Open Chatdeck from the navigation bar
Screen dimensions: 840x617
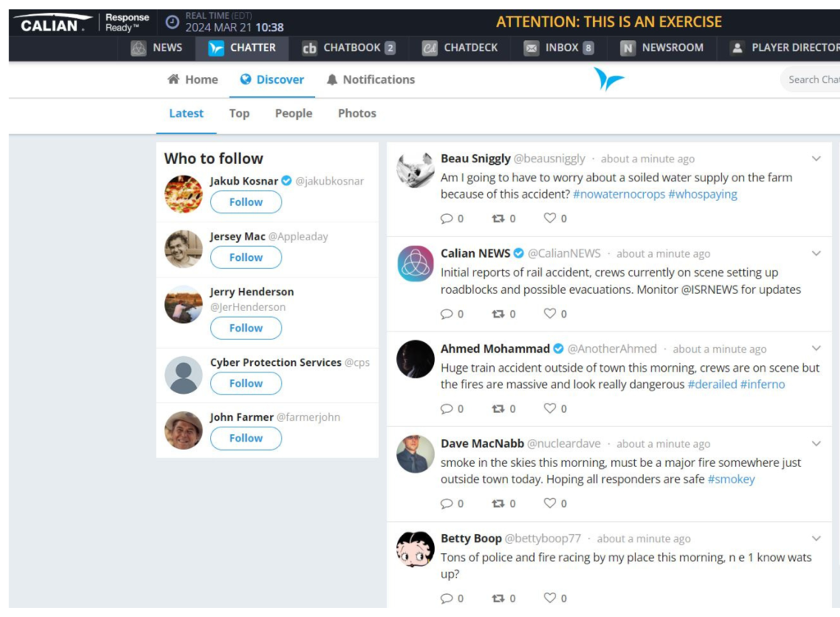[460, 48]
